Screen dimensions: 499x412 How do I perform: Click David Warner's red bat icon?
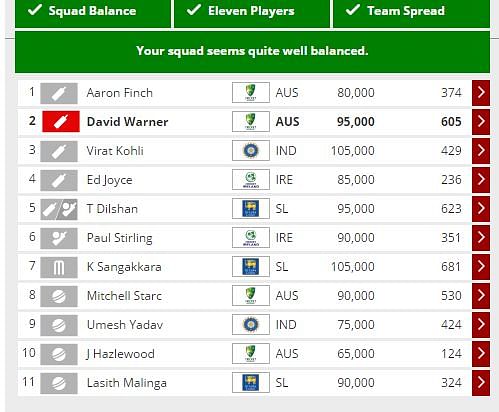(61, 122)
